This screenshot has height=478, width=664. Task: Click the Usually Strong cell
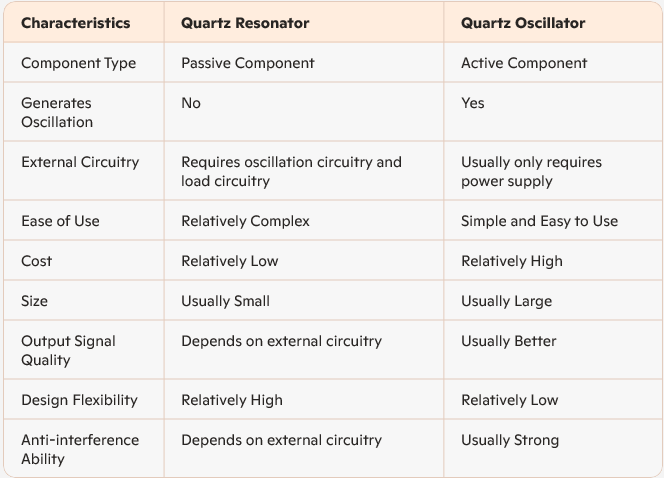click(x=510, y=440)
